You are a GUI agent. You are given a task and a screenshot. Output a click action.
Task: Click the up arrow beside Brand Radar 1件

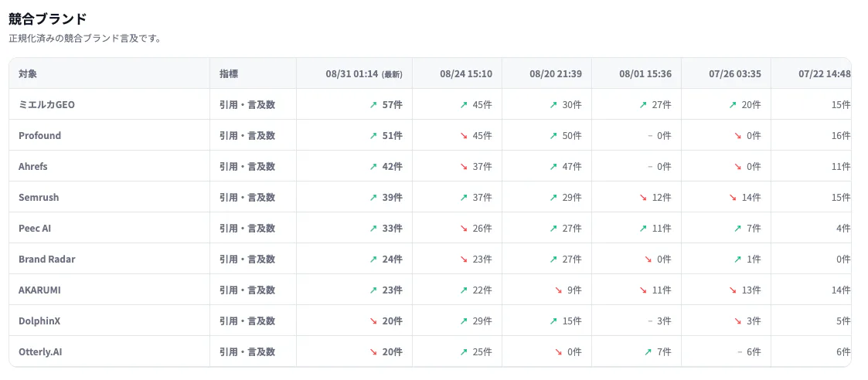737,259
